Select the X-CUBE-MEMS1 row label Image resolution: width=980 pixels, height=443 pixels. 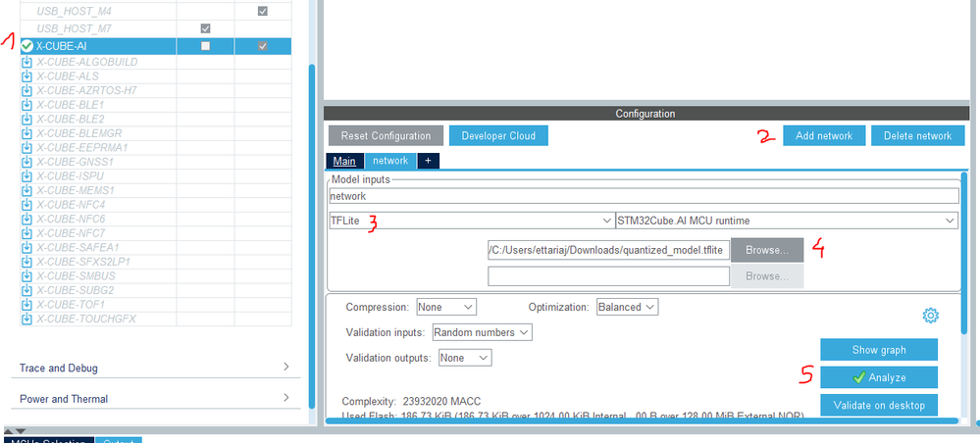pos(75,190)
